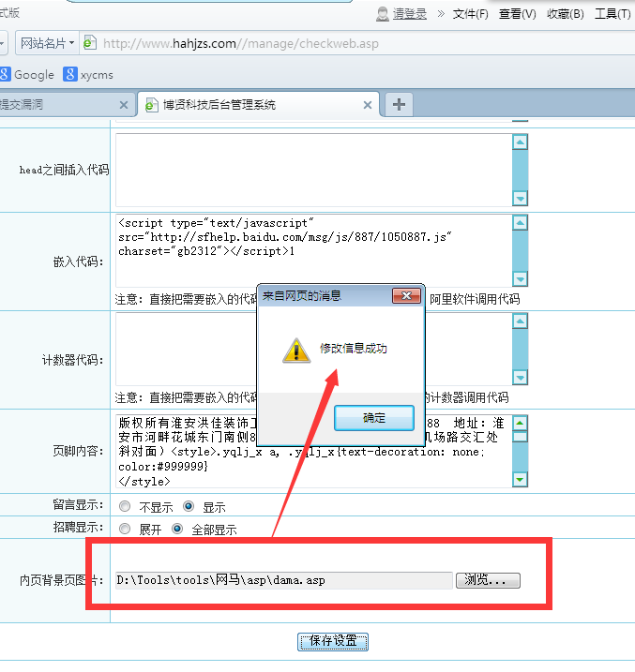Click the xycms bookmark icon
This screenshot has width=635, height=672.
[70, 74]
